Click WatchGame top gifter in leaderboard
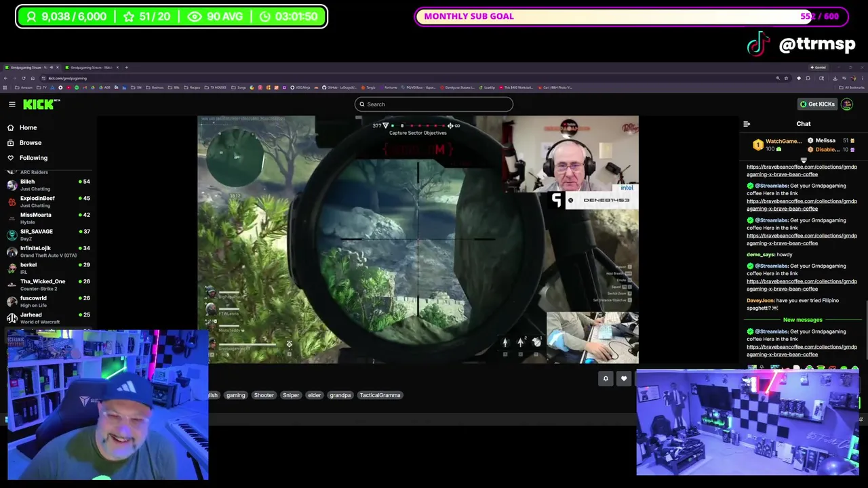868x488 pixels. point(778,144)
